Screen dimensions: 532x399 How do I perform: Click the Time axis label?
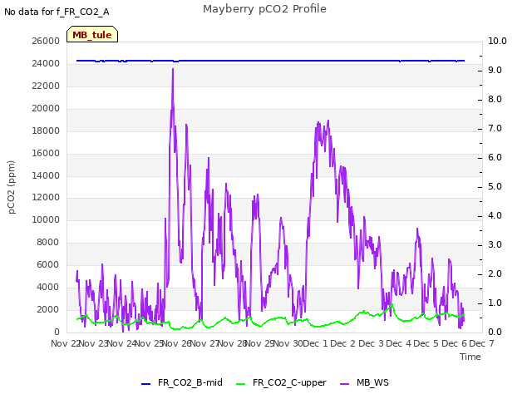click(x=470, y=357)
